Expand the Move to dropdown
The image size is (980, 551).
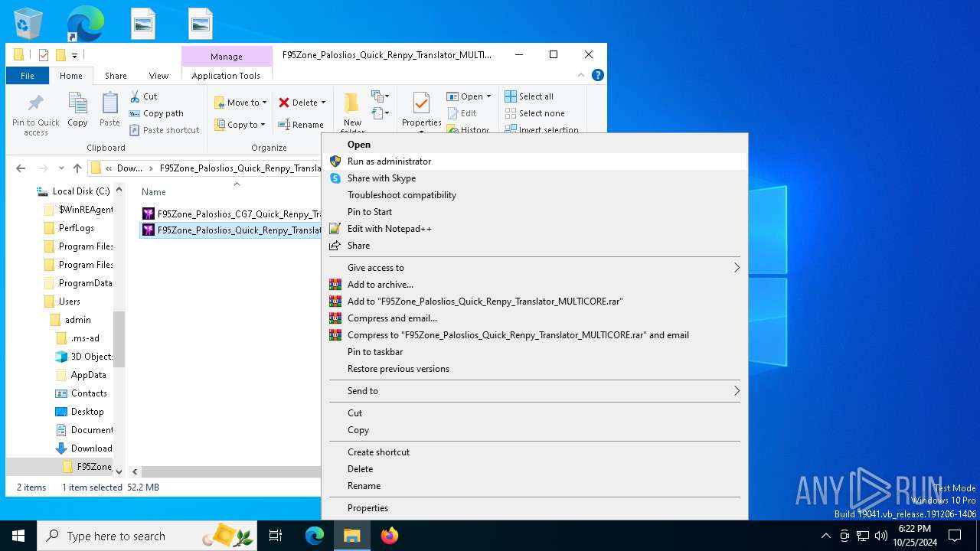point(264,103)
